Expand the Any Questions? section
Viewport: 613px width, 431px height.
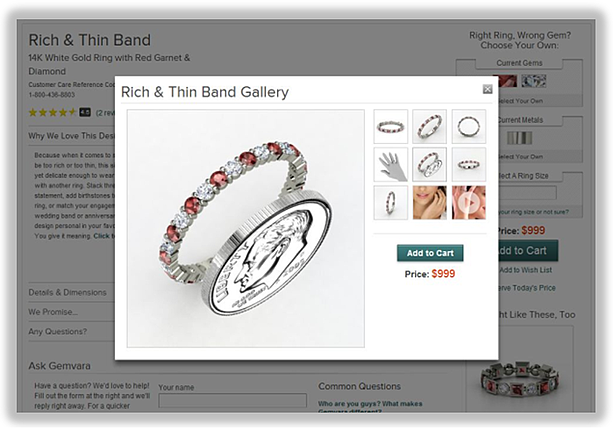(x=57, y=332)
